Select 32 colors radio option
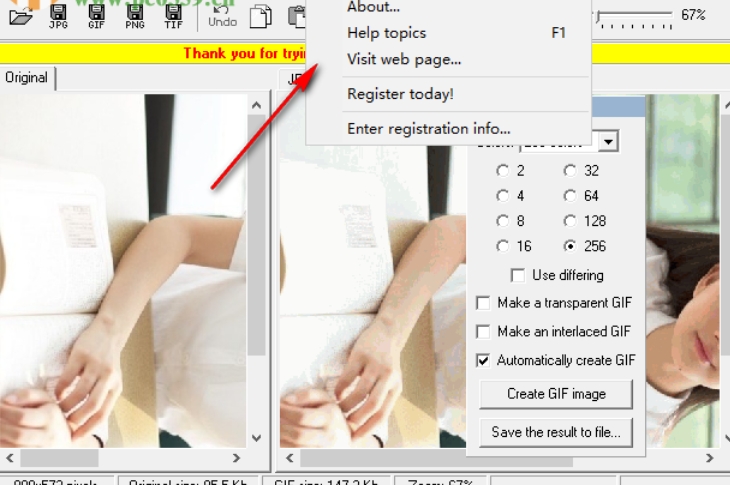 [x=581, y=171]
